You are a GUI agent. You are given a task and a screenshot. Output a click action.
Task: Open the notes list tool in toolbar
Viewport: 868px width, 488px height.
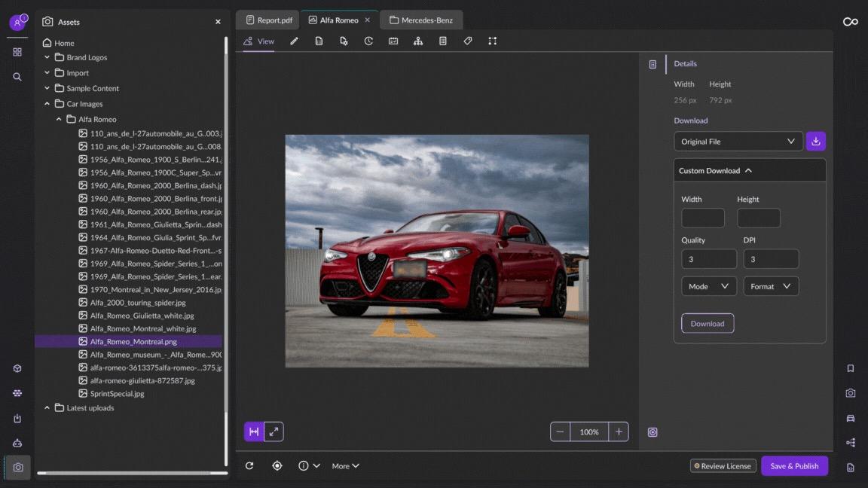[443, 41]
